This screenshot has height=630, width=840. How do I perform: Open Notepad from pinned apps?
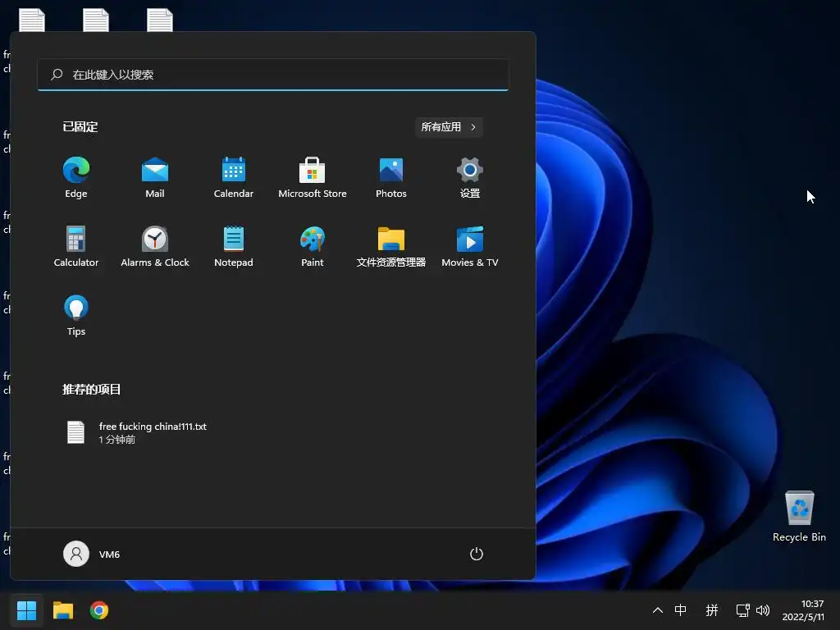coord(234,246)
